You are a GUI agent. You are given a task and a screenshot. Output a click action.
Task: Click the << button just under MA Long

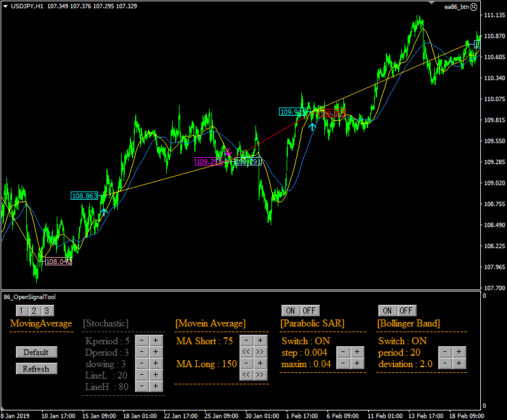coord(246,375)
